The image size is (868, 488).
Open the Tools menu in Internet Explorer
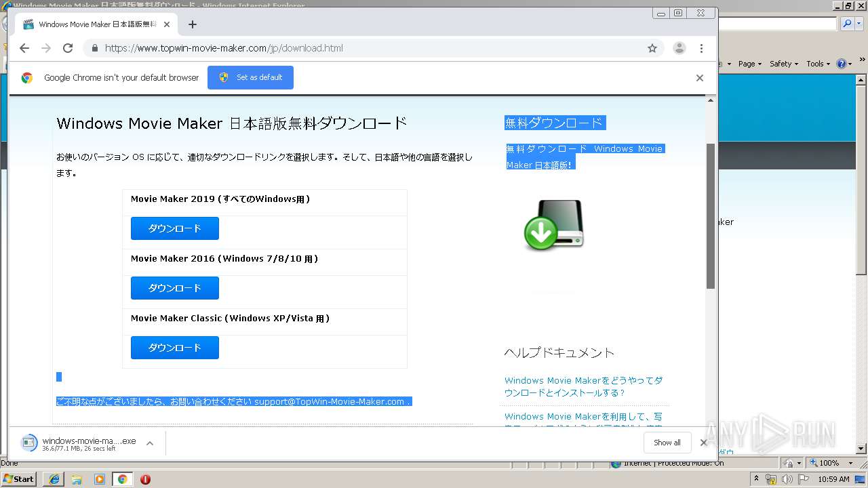817,64
